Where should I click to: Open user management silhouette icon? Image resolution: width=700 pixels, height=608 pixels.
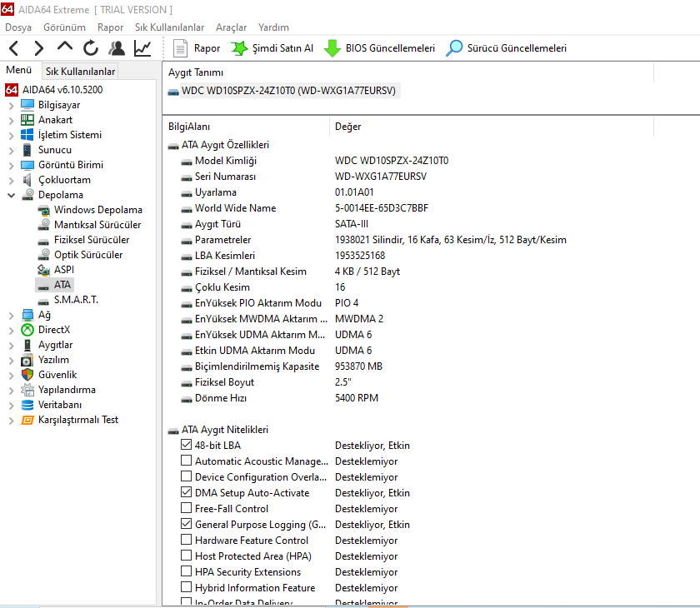pos(117,48)
